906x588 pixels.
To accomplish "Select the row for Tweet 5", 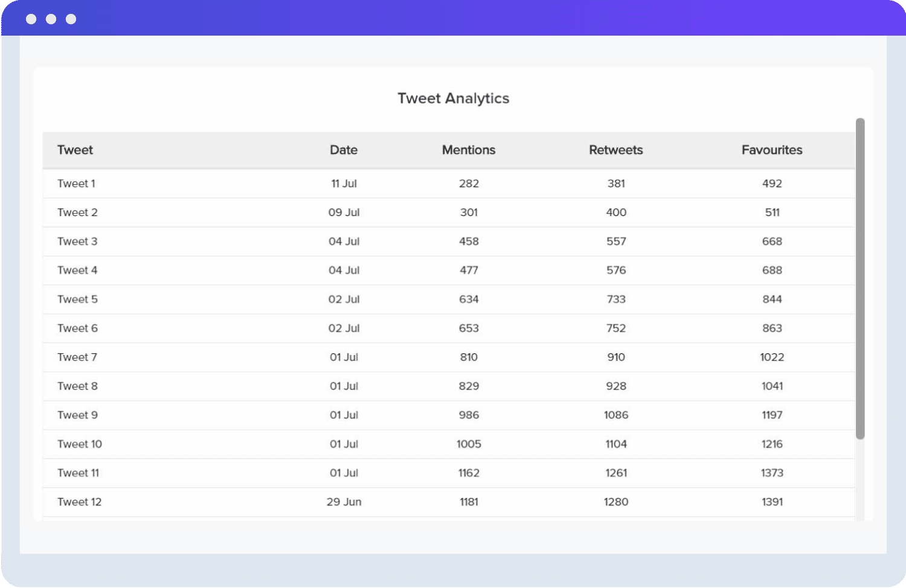I will coord(242,299).
